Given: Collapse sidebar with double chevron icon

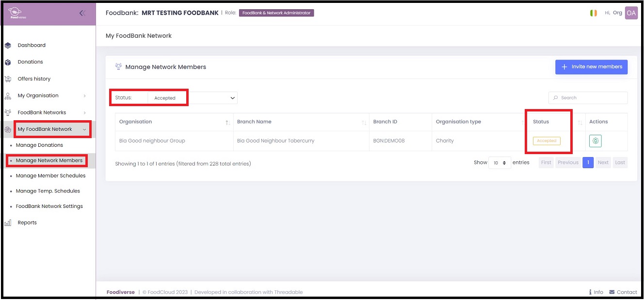Looking at the screenshot, I should click(x=82, y=13).
